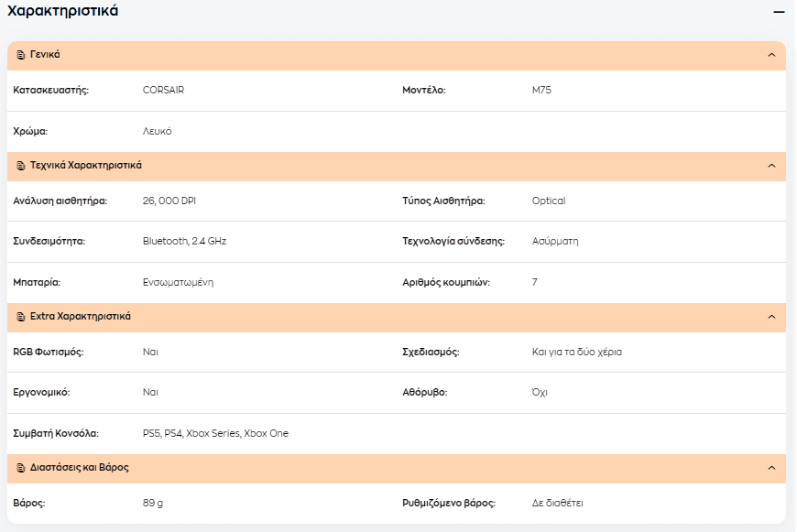This screenshot has width=797, height=532.
Task: Select the CORSAIR manufacturer value
Action: point(163,90)
